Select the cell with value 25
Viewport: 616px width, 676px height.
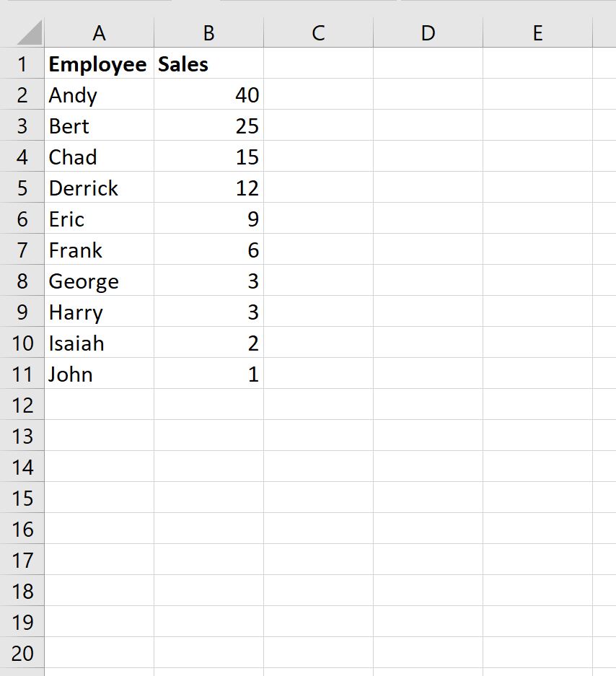(208, 126)
